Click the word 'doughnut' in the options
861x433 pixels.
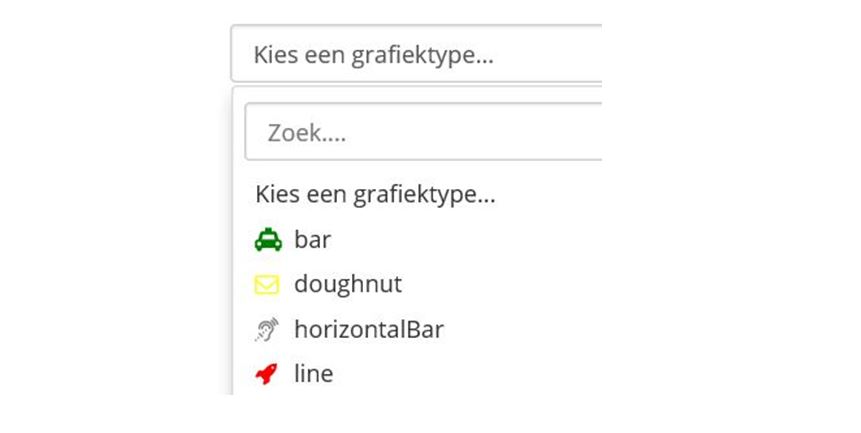[347, 285]
